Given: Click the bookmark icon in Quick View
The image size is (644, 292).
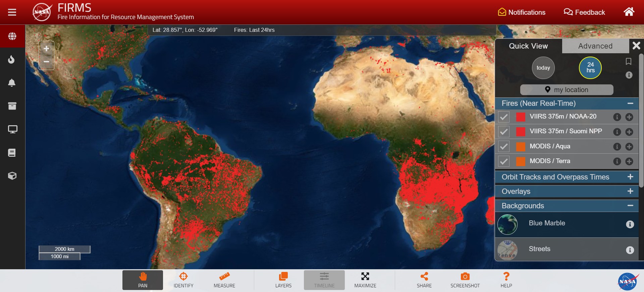Looking at the screenshot, I should 629,62.
